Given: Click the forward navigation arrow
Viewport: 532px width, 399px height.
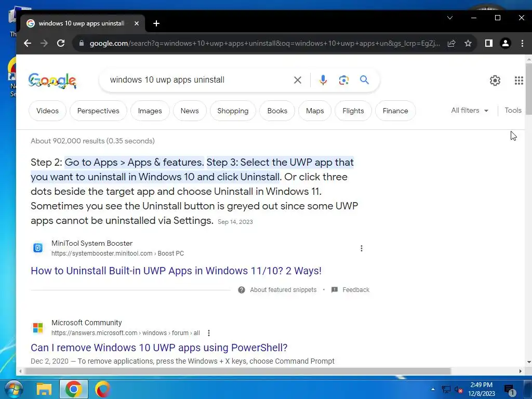Looking at the screenshot, I should pos(44,43).
